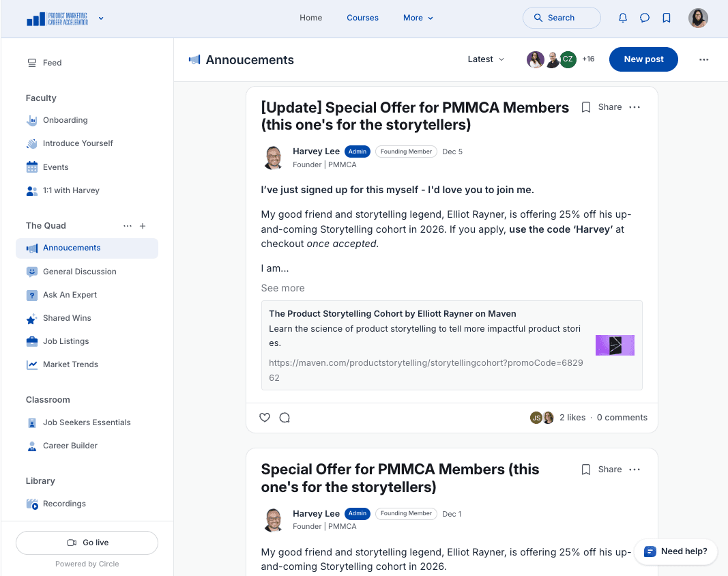Click Harvey Lee's avatar on Dec 5 post
Viewport: 728px width, 576px height.
point(273,158)
